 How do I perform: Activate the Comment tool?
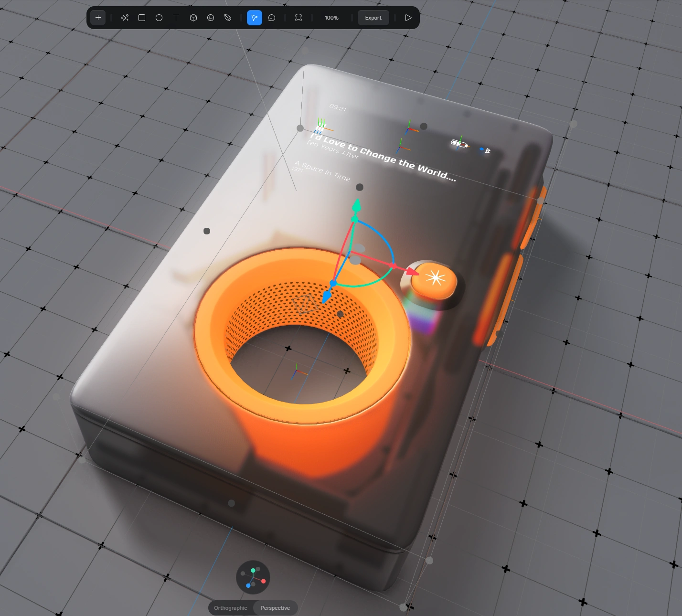(x=272, y=18)
